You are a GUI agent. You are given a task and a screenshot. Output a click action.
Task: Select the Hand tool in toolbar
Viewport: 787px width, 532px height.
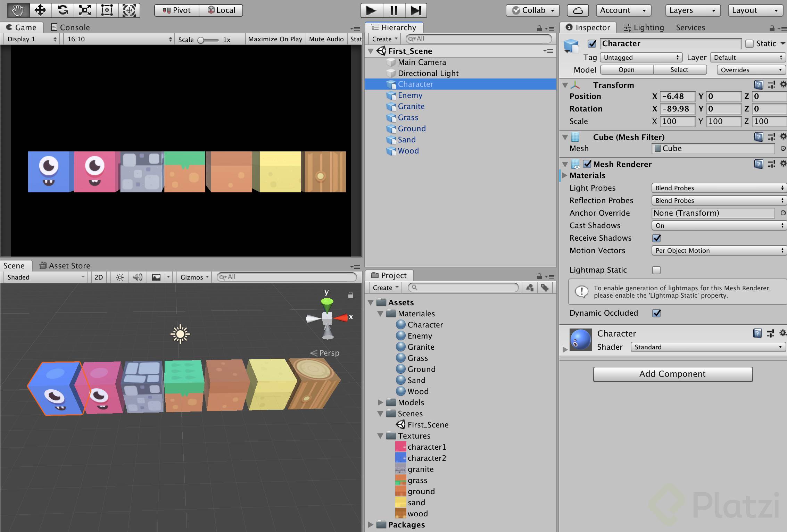click(x=18, y=10)
